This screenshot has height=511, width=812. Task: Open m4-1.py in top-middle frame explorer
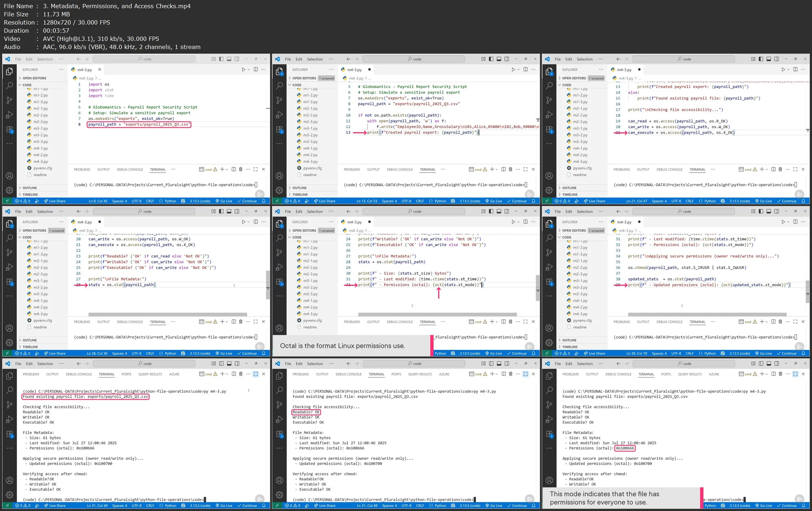coord(310,148)
